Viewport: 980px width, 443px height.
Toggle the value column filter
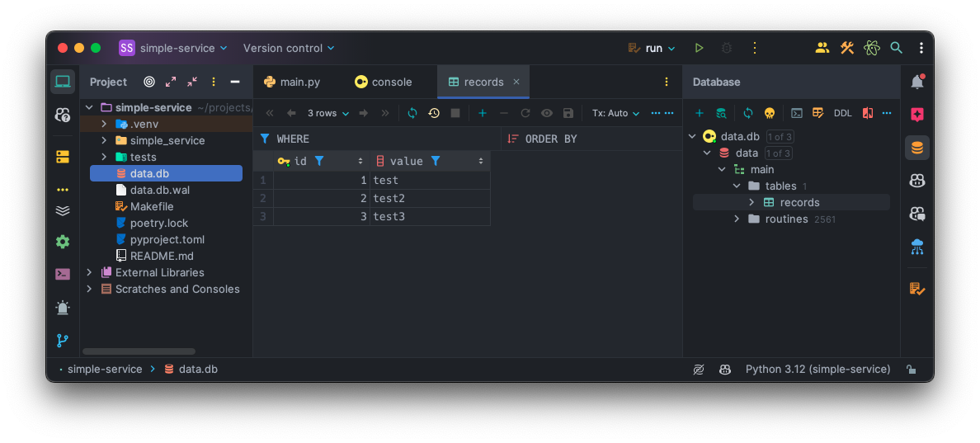(x=436, y=161)
